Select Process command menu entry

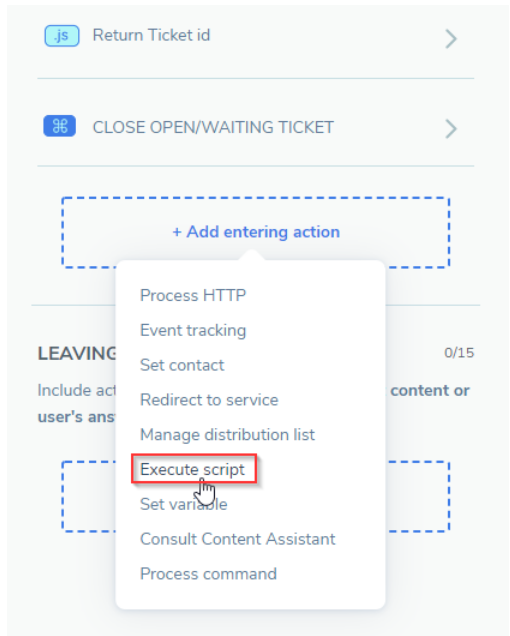208,574
